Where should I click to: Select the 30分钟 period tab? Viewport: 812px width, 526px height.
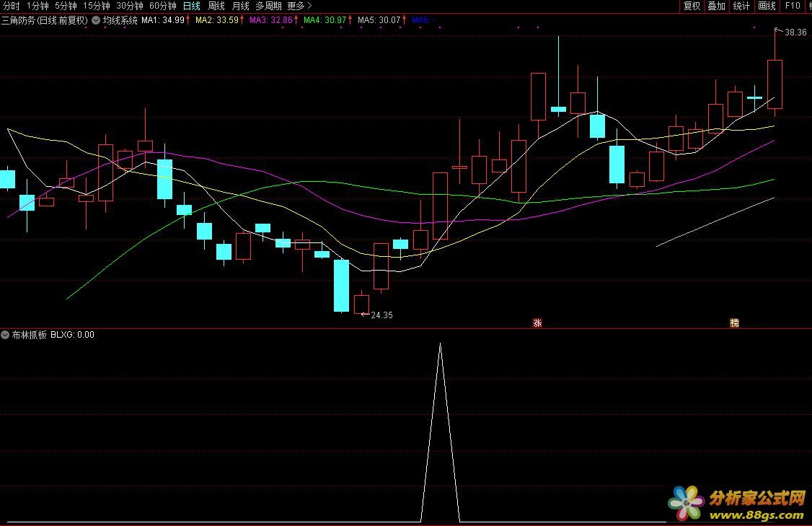pos(130,6)
